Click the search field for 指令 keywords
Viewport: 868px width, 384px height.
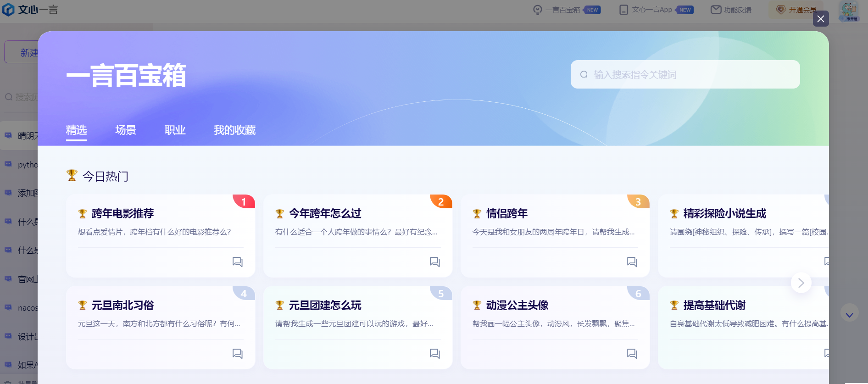coord(685,74)
